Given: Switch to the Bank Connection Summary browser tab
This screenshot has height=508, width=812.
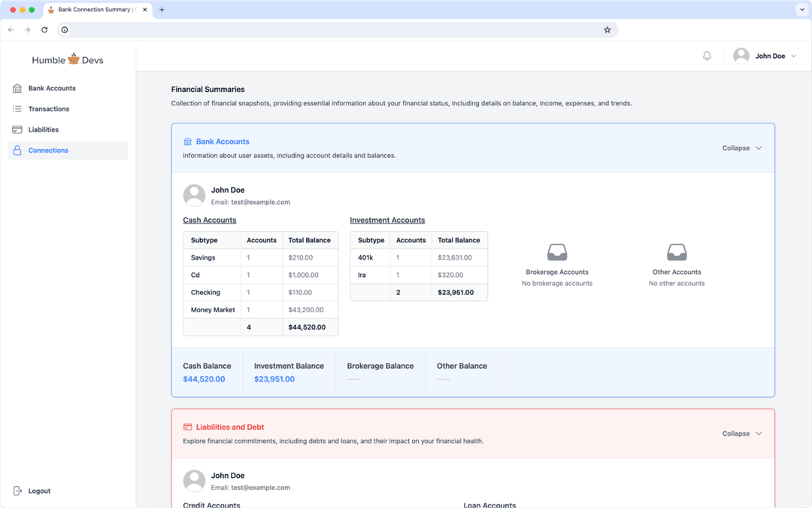Looking at the screenshot, I should point(94,10).
